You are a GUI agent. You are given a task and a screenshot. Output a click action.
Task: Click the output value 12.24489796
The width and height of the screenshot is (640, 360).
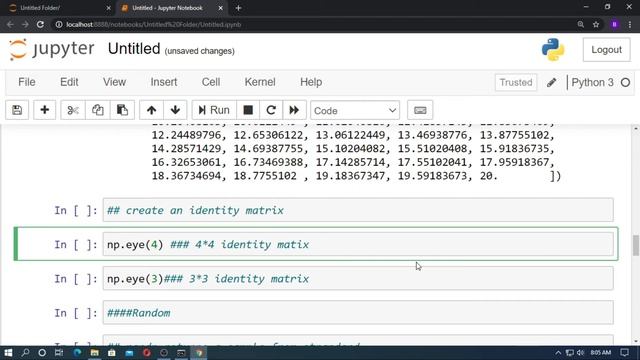pyautogui.click(x=187, y=135)
